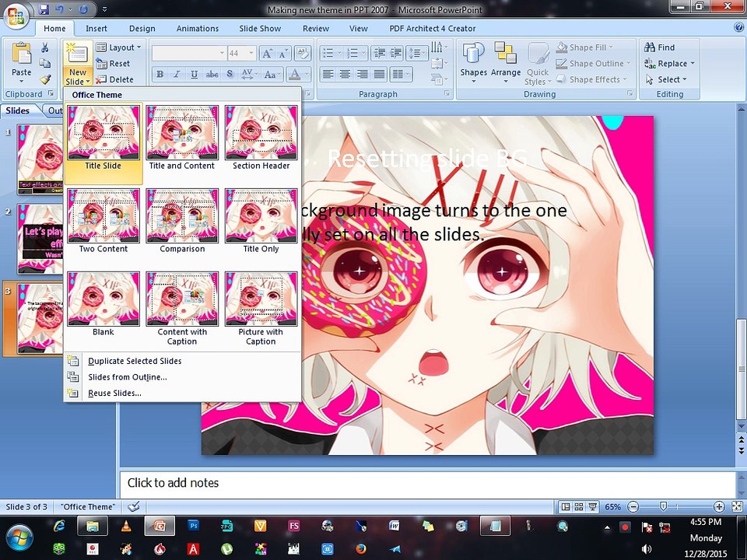
Task: Toggle Text Shadow formatting
Action: [x=230, y=75]
